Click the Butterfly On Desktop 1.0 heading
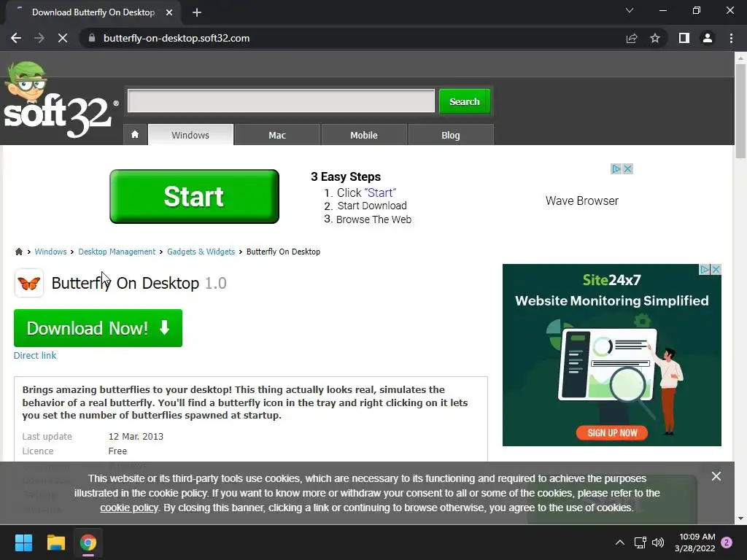This screenshot has height=560, width=747. [x=139, y=284]
